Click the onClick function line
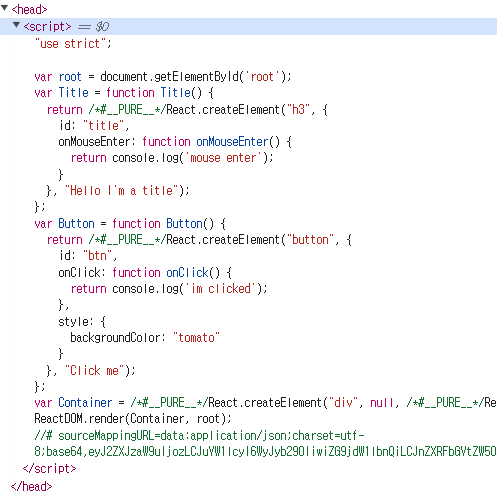Image resolution: width=497 pixels, height=498 pixels. click(145, 273)
